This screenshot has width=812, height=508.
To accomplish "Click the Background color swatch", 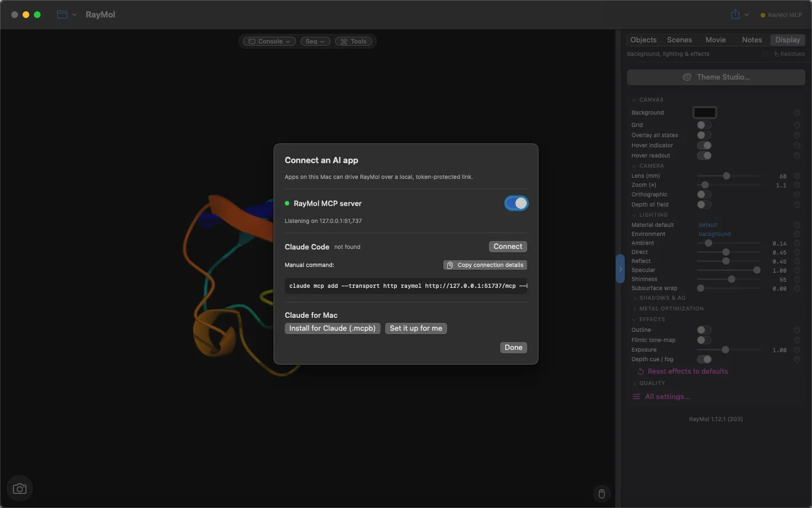I will (x=705, y=113).
